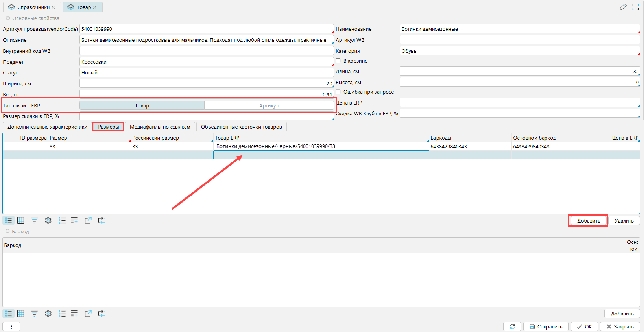Image resolution: width=644 pixels, height=332 pixels.
Task: Click the pencil edit icon
Action: [623, 7]
